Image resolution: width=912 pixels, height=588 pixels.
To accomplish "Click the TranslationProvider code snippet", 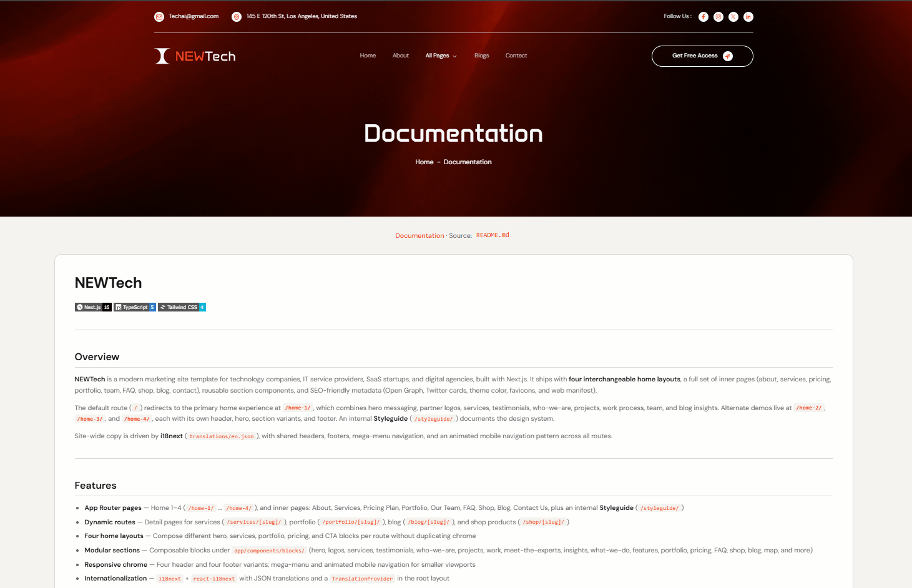I will (362, 579).
